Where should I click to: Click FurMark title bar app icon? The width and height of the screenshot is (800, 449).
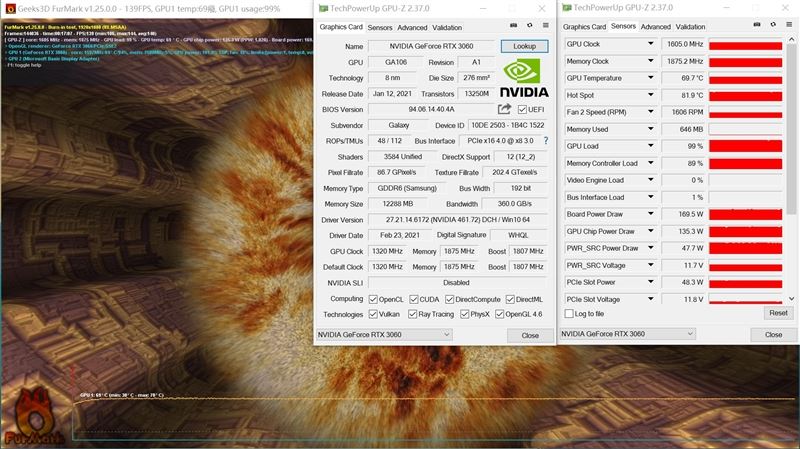point(10,8)
